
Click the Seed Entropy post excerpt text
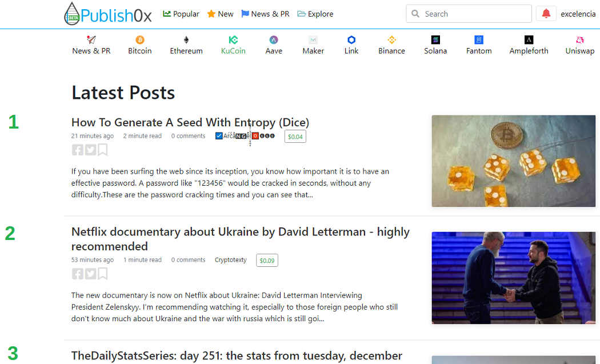(x=230, y=183)
